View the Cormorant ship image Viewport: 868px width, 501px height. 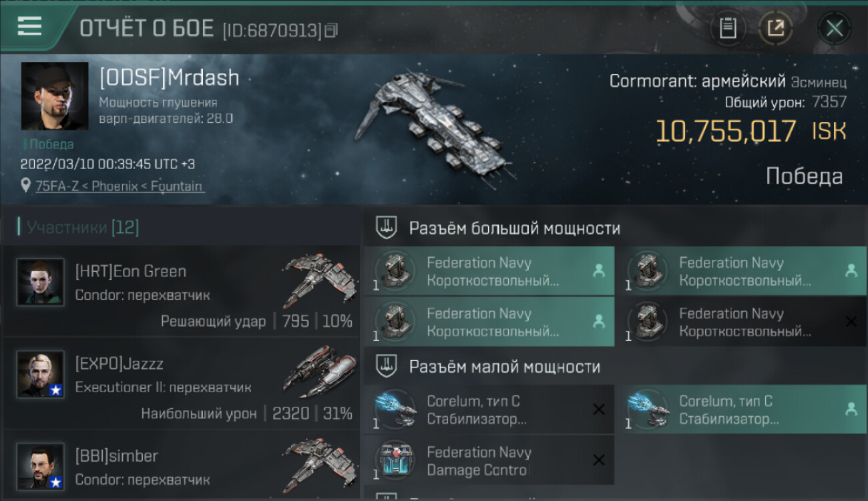434,127
